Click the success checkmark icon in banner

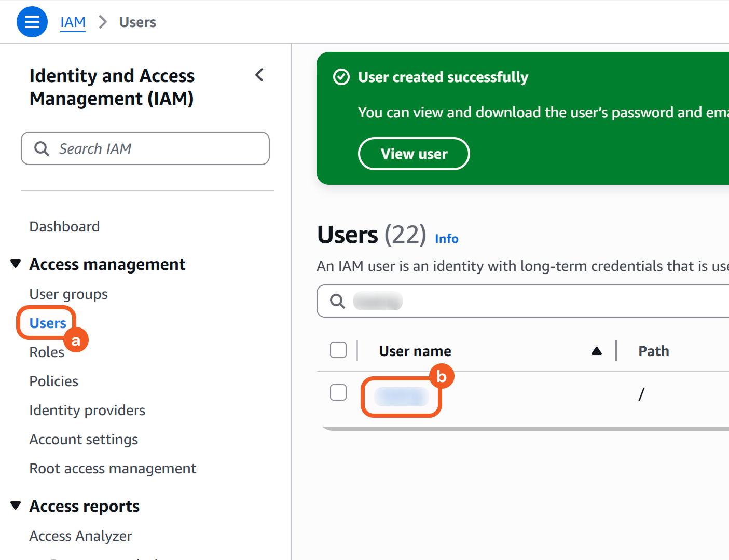[x=341, y=77]
